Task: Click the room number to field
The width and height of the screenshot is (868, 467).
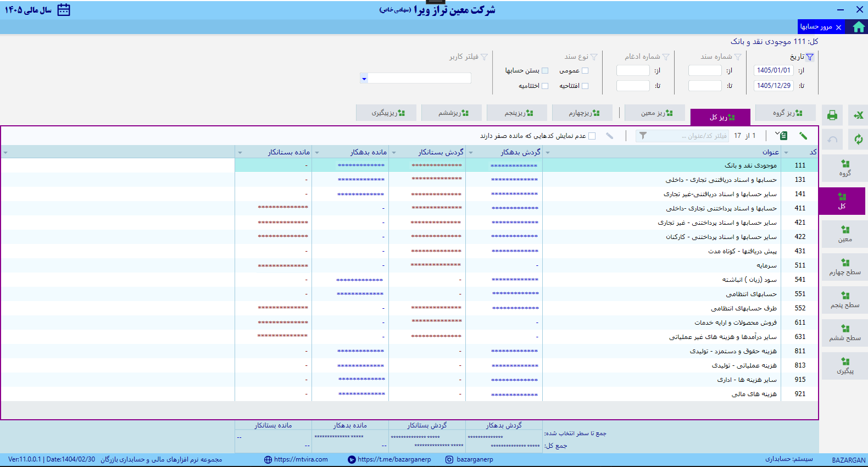Action: pos(633,86)
